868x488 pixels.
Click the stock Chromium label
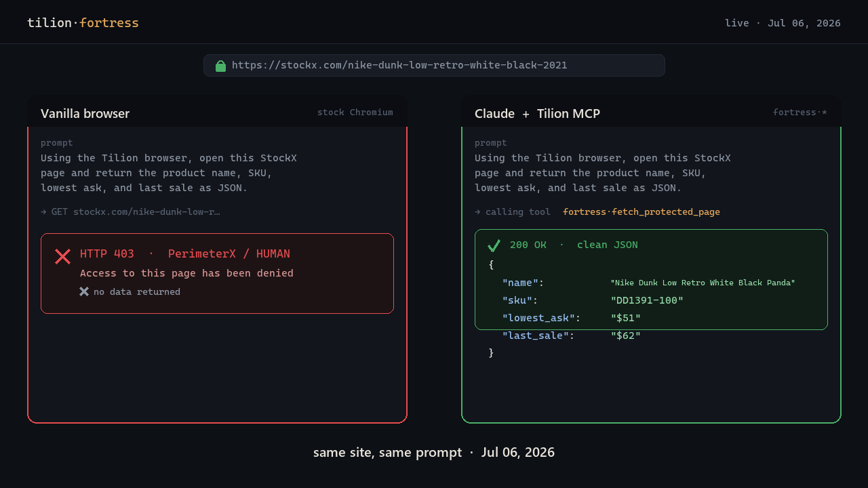(355, 113)
